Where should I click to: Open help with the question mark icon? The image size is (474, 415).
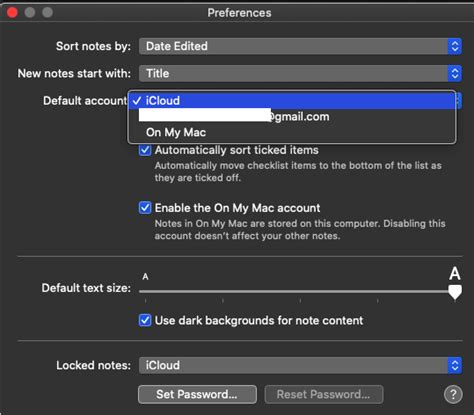coord(453,395)
